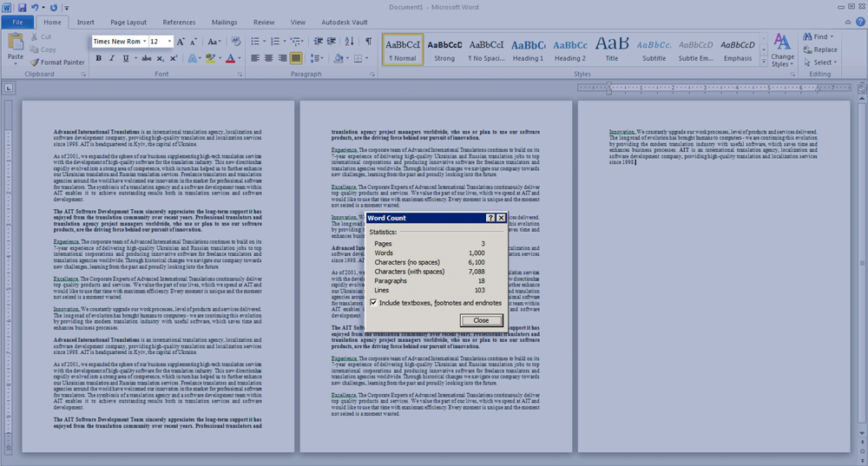Screen dimensions: 868x466
Task: Apply subscript formatting
Action: (x=160, y=58)
